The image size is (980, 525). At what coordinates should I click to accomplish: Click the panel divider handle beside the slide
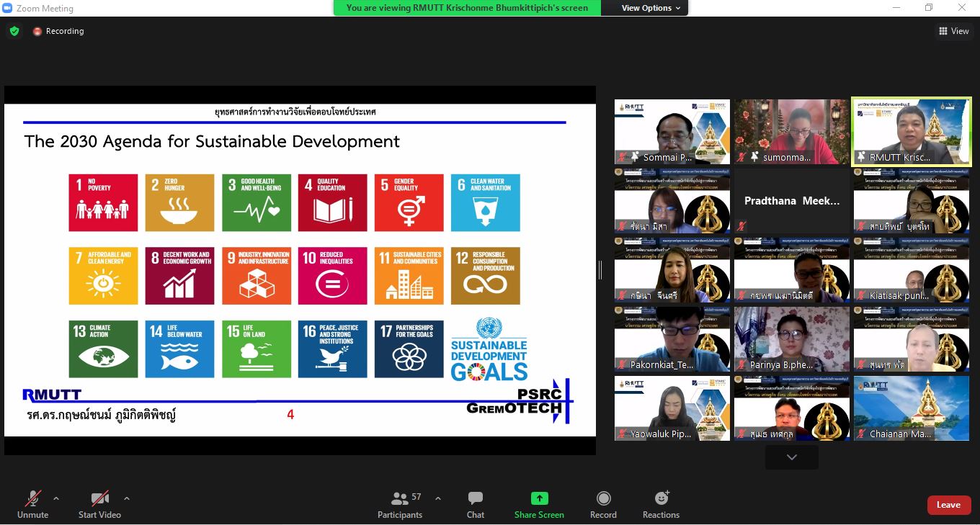600,270
